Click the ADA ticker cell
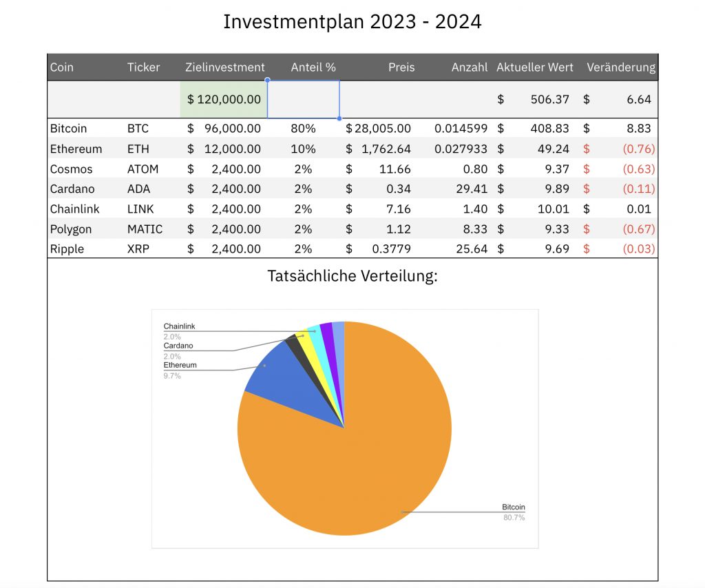The image size is (705, 588). [138, 189]
